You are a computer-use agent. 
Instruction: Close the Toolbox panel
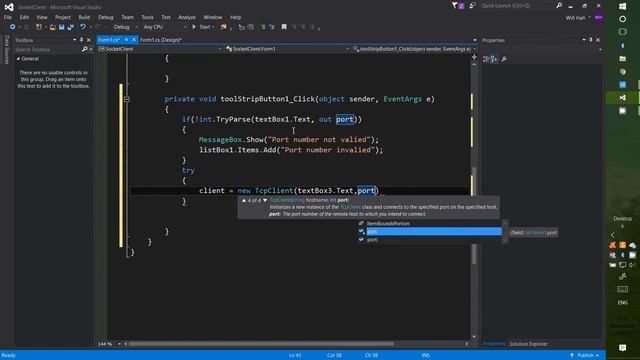(89, 40)
